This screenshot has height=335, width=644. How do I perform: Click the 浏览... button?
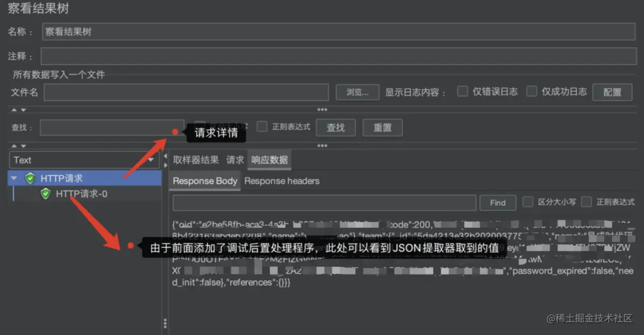[x=358, y=92]
